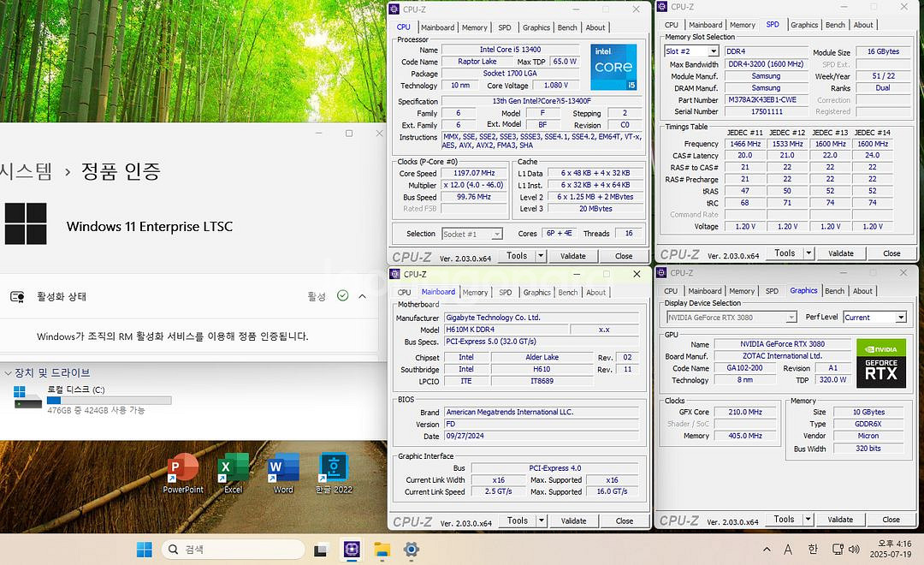Image resolution: width=924 pixels, height=565 pixels.
Task: Open Settings gear icon on taskbar
Action: [x=412, y=550]
